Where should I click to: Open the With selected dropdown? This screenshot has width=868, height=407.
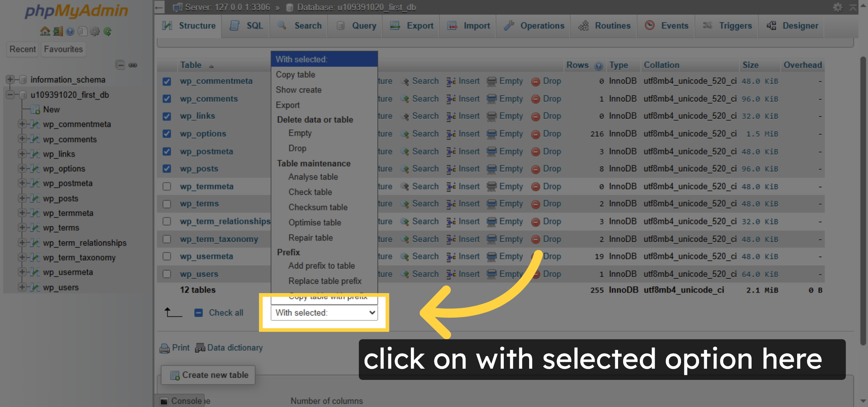pos(324,313)
